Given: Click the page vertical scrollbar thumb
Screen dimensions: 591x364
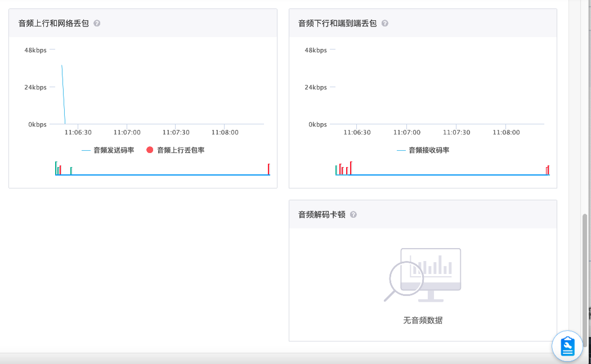Looking at the screenshot, I should [585, 280].
